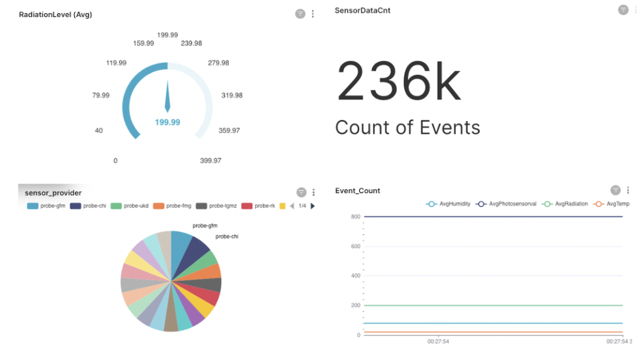644x355 pixels.
Task: Click the filter icon on Event_Count panel
Action: coord(616,190)
